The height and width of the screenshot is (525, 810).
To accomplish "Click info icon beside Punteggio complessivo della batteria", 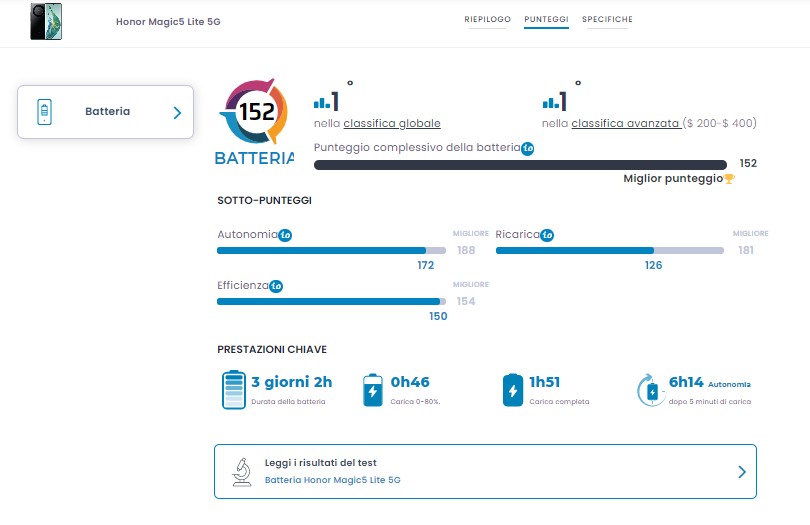I will [x=528, y=148].
